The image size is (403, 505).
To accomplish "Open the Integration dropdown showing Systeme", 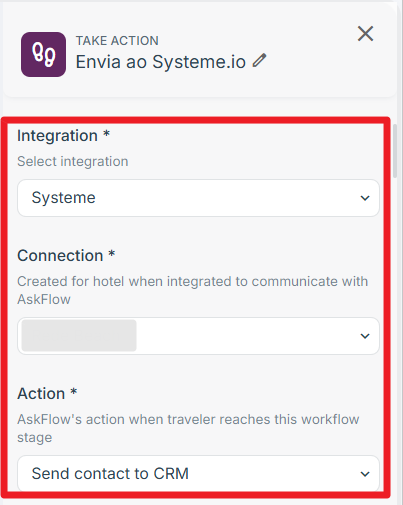I will coord(198,198).
